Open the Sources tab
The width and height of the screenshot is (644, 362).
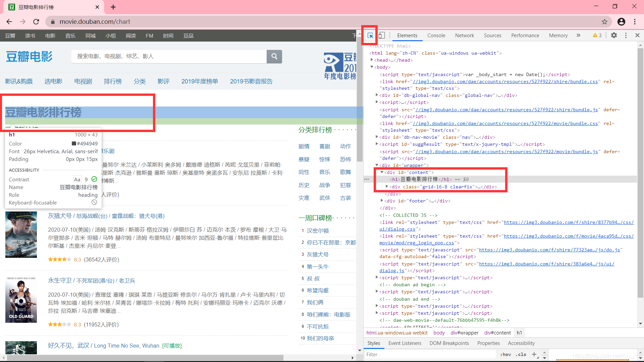tap(492, 35)
